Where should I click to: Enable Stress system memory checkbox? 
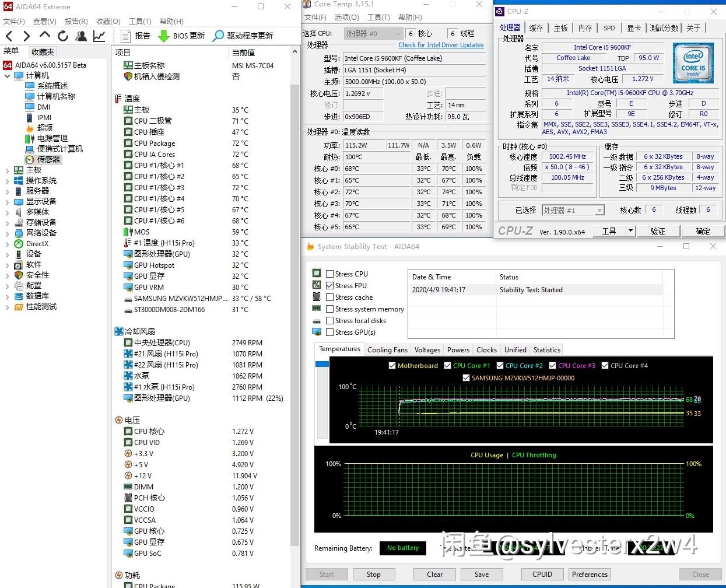click(330, 309)
